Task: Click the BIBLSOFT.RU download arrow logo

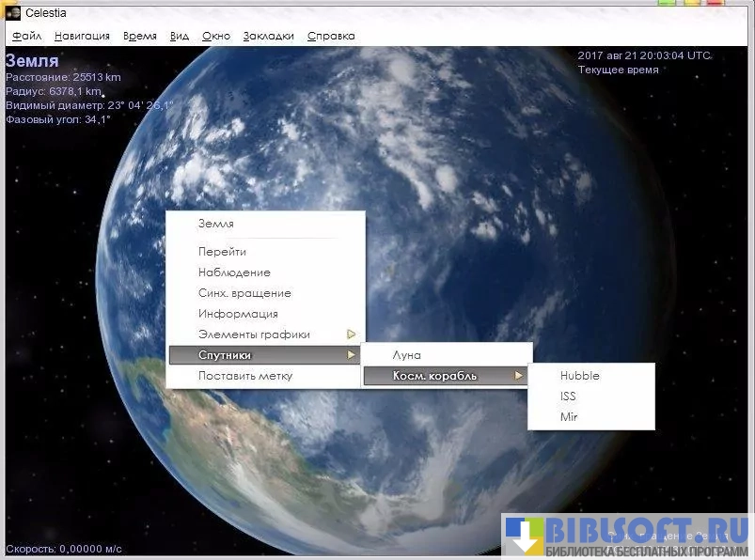Action: point(524,537)
